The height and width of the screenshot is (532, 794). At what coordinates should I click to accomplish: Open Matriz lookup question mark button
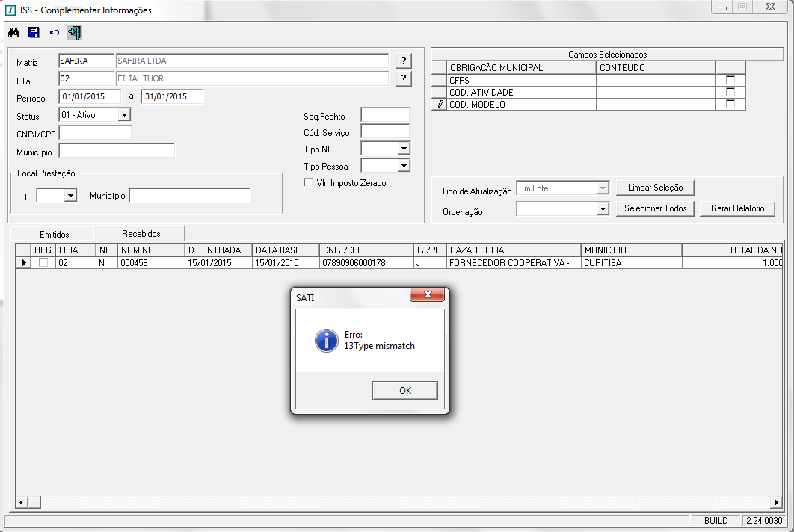403,61
